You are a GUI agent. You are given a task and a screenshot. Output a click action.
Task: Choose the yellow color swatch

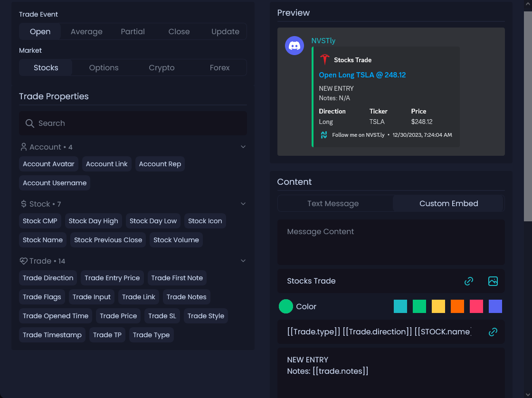click(438, 306)
